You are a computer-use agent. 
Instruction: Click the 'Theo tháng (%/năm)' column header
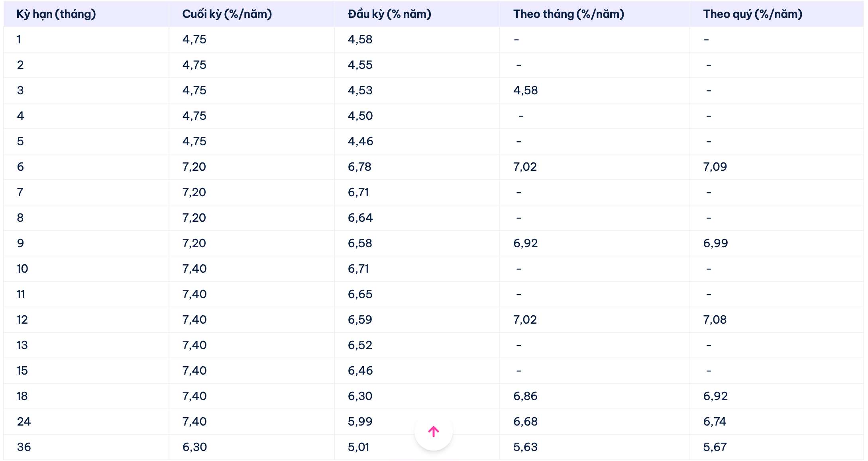click(569, 14)
